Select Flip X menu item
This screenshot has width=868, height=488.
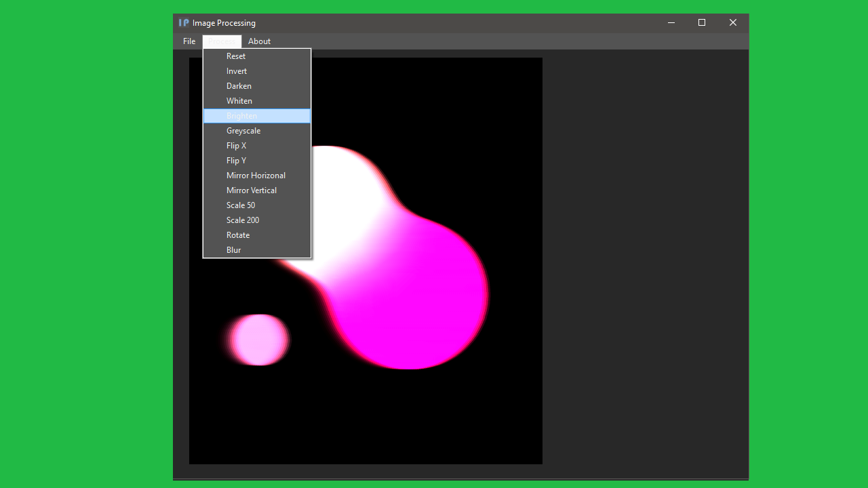pyautogui.click(x=257, y=146)
